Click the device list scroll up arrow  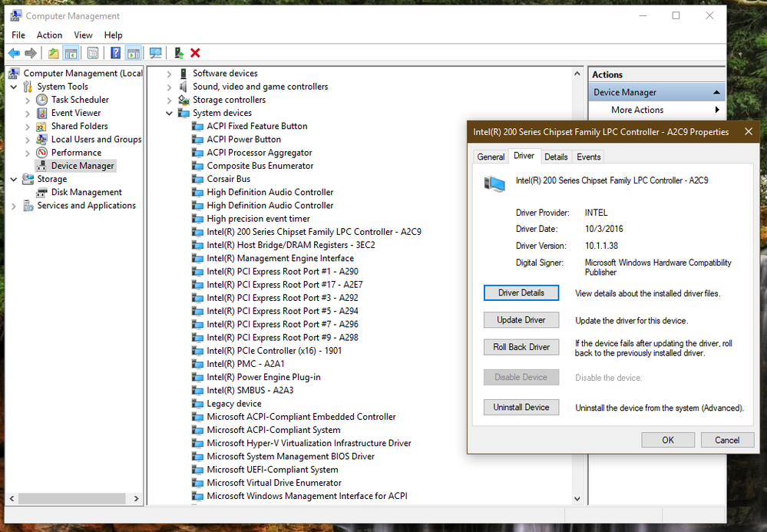pyautogui.click(x=577, y=74)
